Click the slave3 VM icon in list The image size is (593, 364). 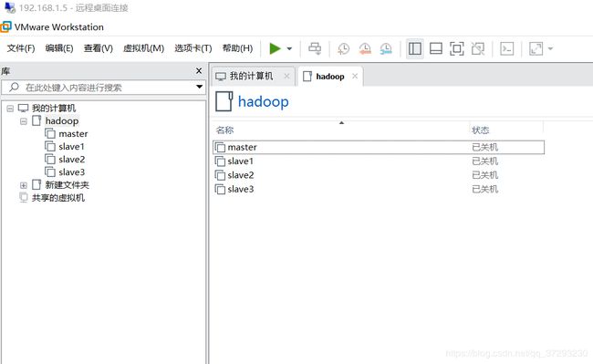pos(220,189)
